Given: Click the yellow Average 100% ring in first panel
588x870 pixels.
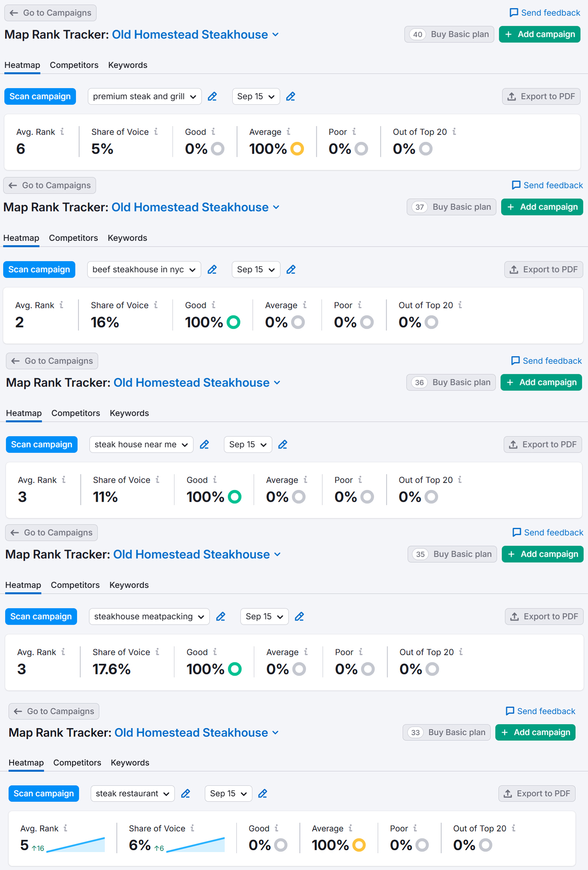Looking at the screenshot, I should point(297,149).
